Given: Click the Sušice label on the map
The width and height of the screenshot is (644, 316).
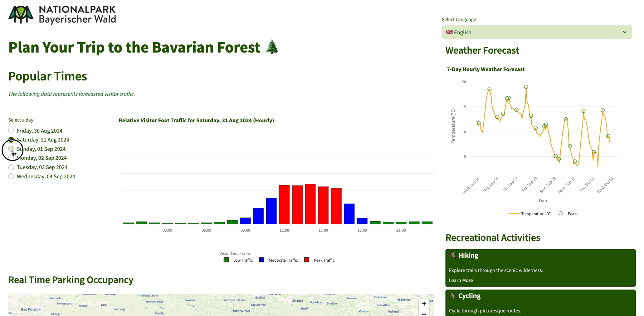Looking at the screenshot, I should pos(260,297).
